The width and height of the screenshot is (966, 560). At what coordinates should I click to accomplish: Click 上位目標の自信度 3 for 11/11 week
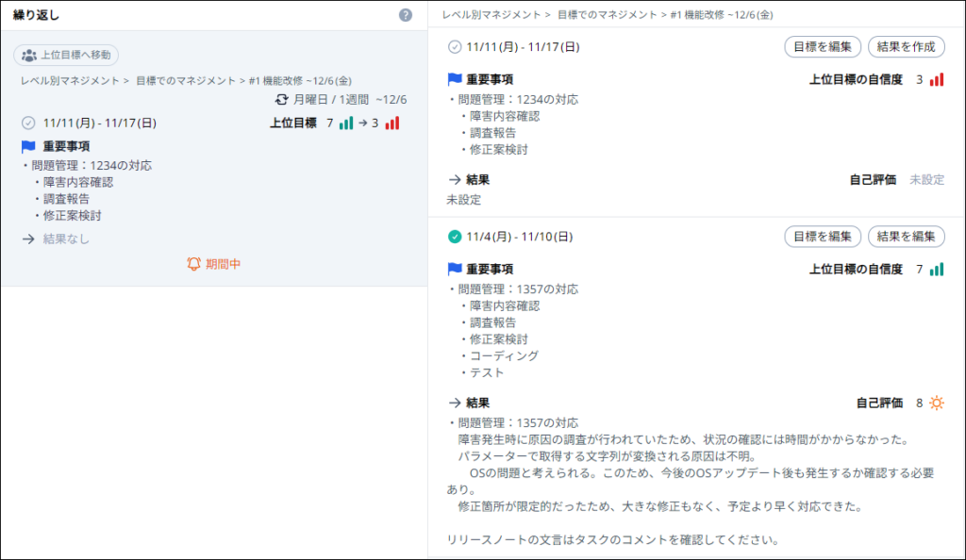click(866, 79)
